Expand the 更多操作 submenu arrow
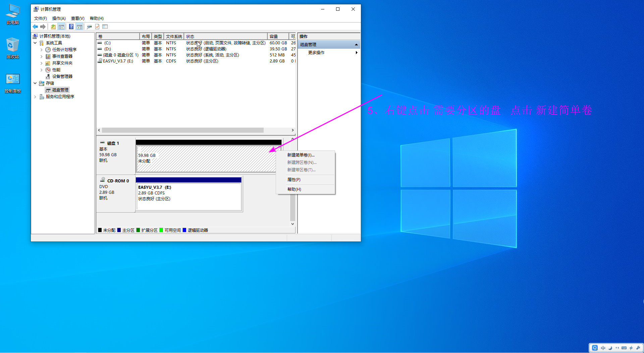 [x=357, y=53]
